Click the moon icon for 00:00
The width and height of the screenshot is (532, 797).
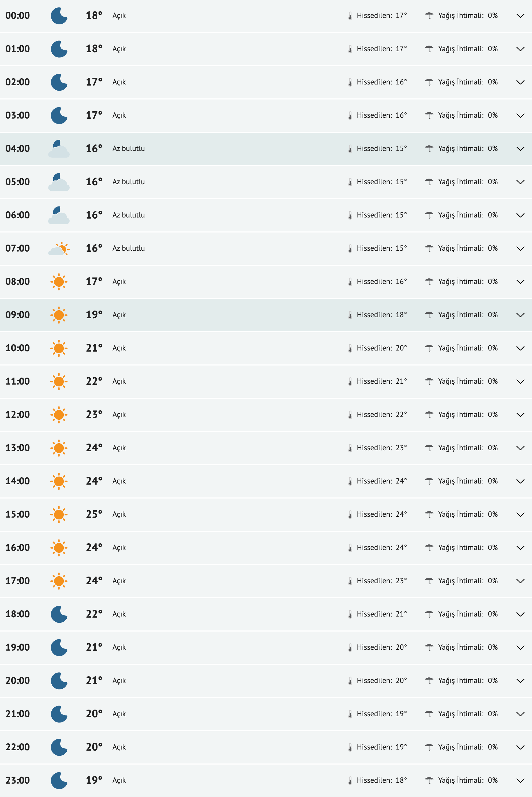(x=59, y=16)
